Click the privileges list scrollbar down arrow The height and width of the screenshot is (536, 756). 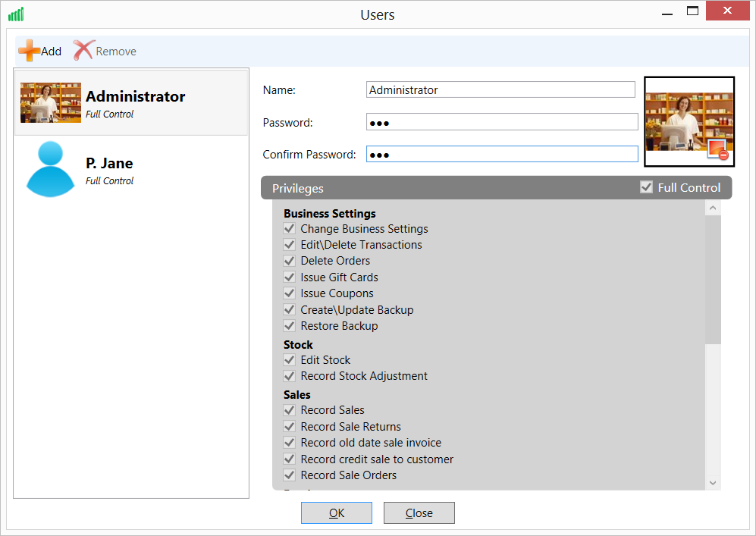(712, 482)
